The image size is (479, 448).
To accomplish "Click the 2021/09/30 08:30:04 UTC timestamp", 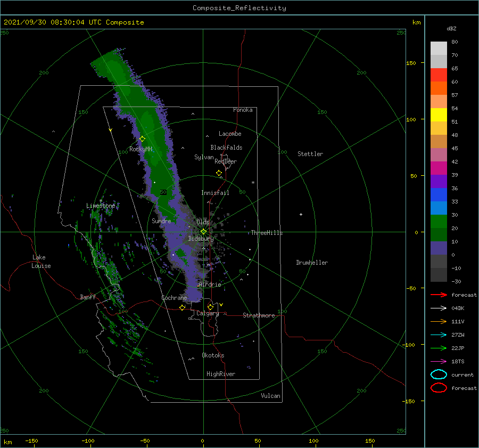I will 52,22.
